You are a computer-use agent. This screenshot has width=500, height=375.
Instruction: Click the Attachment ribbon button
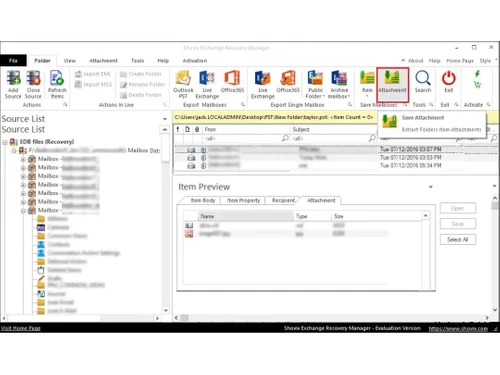pos(392,84)
